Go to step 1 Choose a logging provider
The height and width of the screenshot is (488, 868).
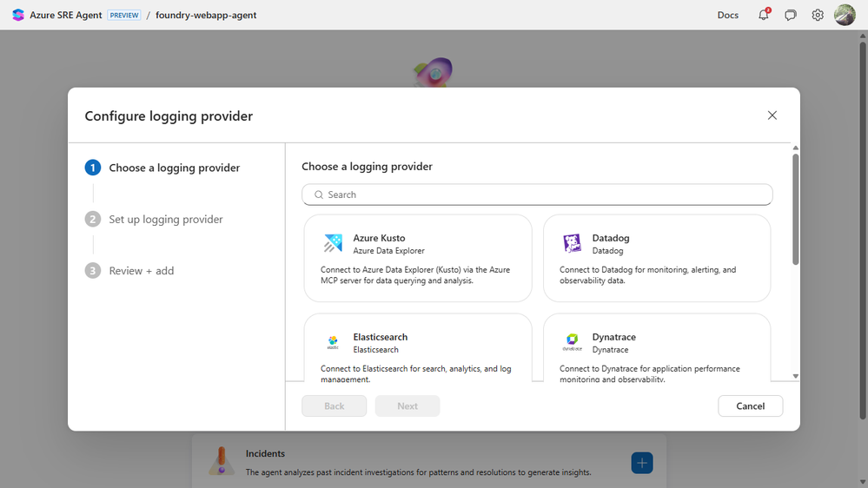(x=174, y=168)
